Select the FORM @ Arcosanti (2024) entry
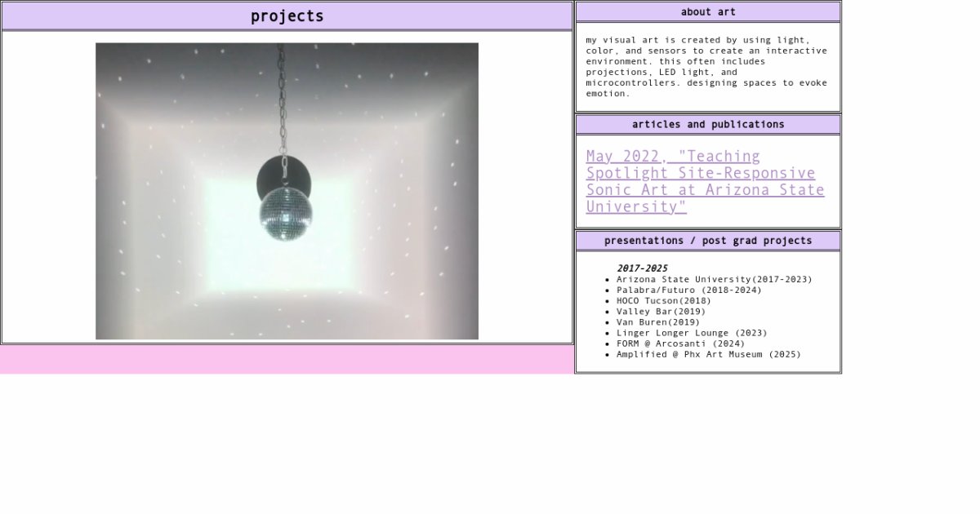 (x=680, y=343)
